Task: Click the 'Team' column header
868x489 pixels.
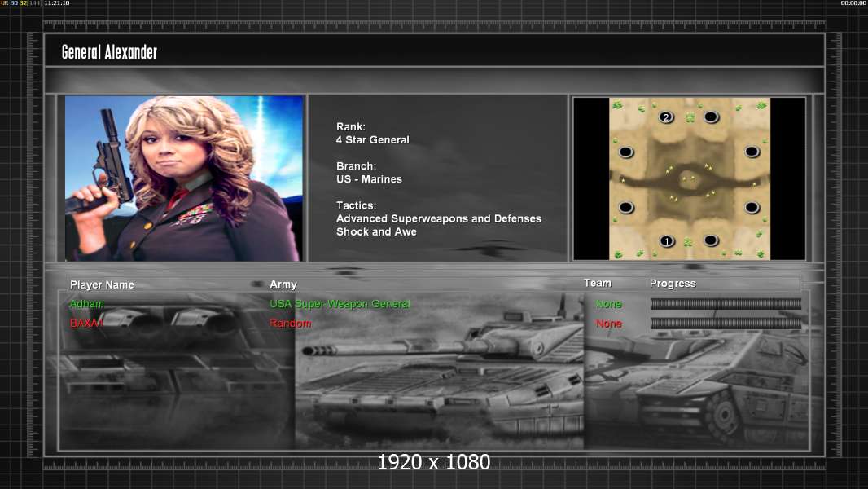Action: [x=598, y=283]
